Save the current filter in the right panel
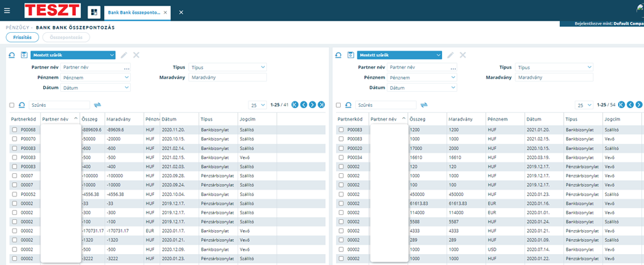 coord(350,55)
